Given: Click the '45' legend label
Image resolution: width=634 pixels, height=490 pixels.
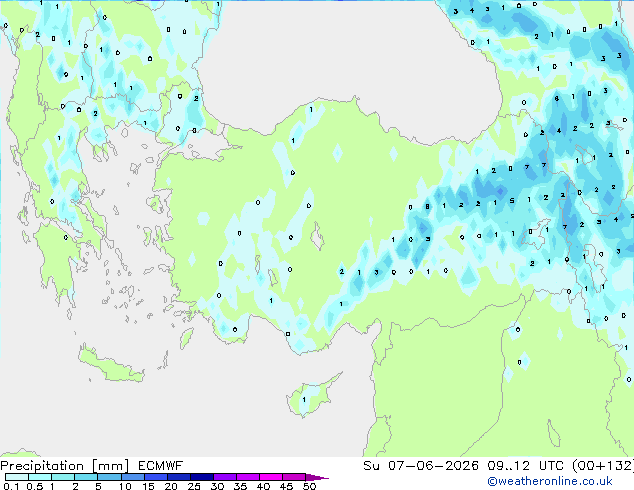Looking at the screenshot, I should [286, 486].
